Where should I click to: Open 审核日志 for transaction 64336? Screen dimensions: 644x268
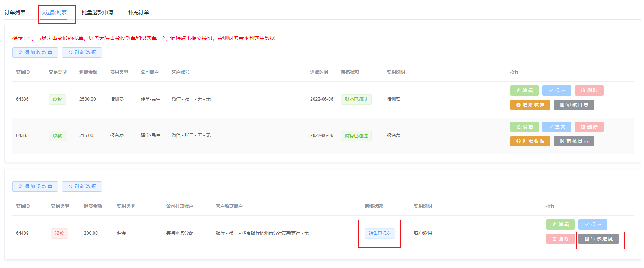pyautogui.click(x=574, y=105)
